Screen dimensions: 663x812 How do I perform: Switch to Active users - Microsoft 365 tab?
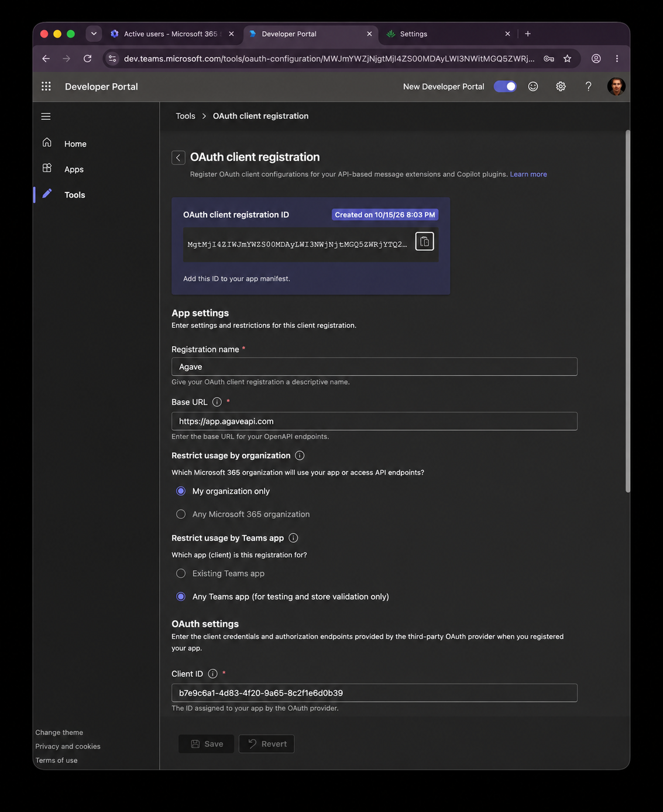click(171, 34)
